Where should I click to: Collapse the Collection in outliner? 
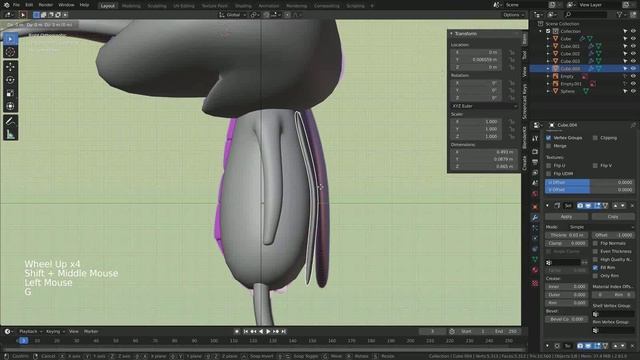pos(540,31)
